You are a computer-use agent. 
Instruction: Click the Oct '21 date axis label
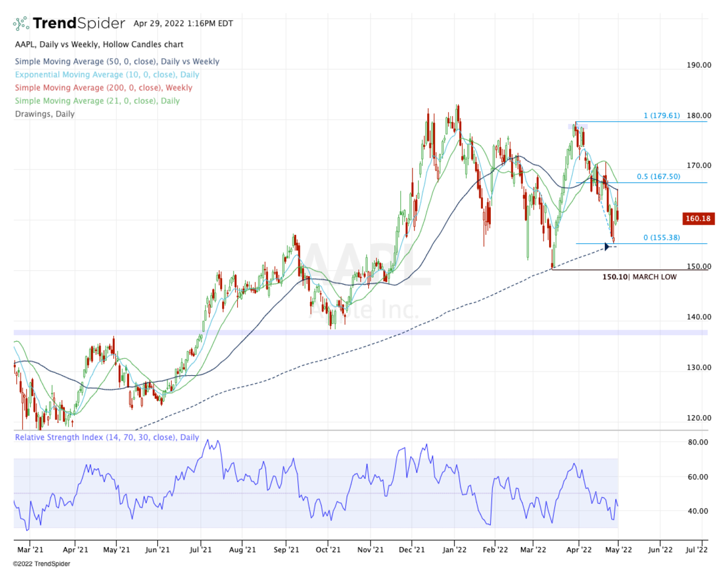pyautogui.click(x=328, y=550)
